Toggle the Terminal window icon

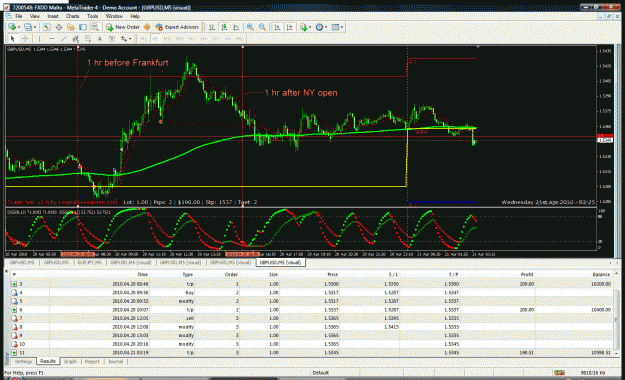click(83, 27)
